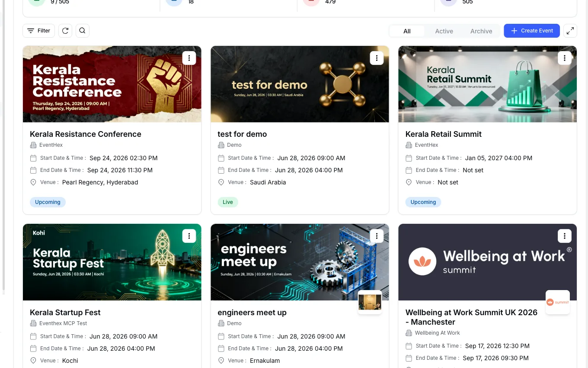The width and height of the screenshot is (588, 368).
Task: Click Wellbeing at Work Summit UK 2026 title
Action: pos(471,317)
